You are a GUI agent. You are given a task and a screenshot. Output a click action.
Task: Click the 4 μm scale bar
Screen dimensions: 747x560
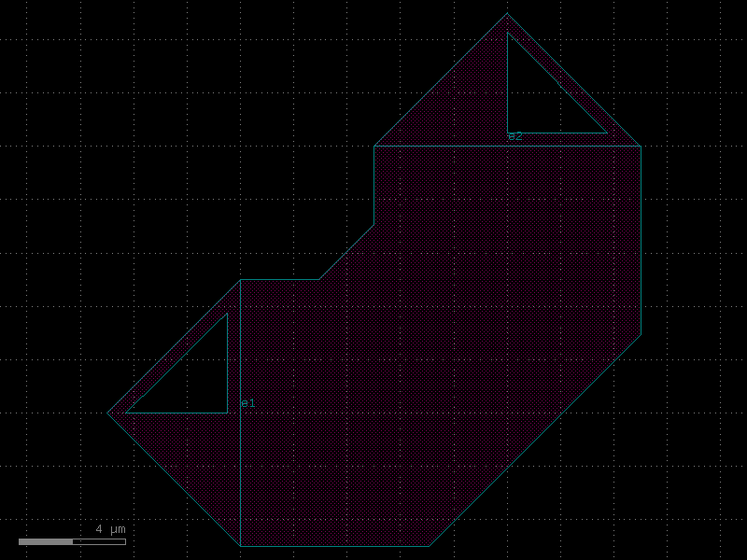[70, 540]
